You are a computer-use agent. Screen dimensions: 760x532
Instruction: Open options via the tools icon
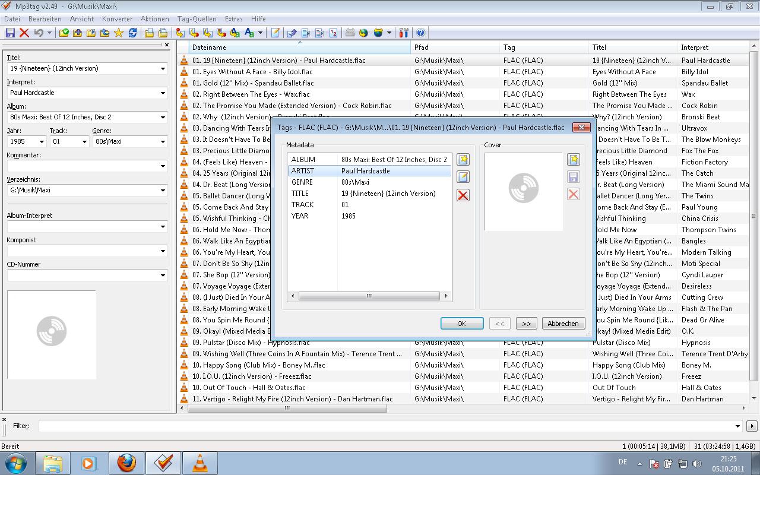tap(404, 33)
